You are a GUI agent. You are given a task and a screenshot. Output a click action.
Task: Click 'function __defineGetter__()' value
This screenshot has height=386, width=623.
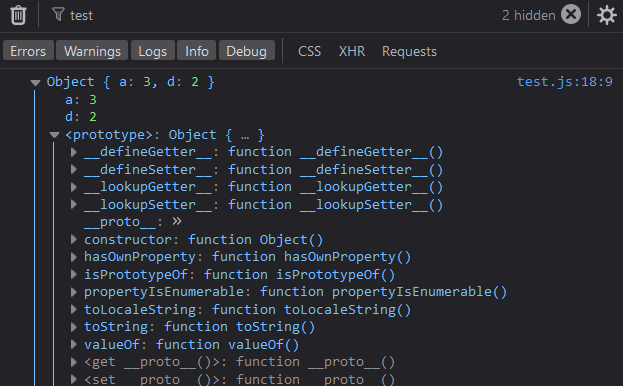[335, 152]
